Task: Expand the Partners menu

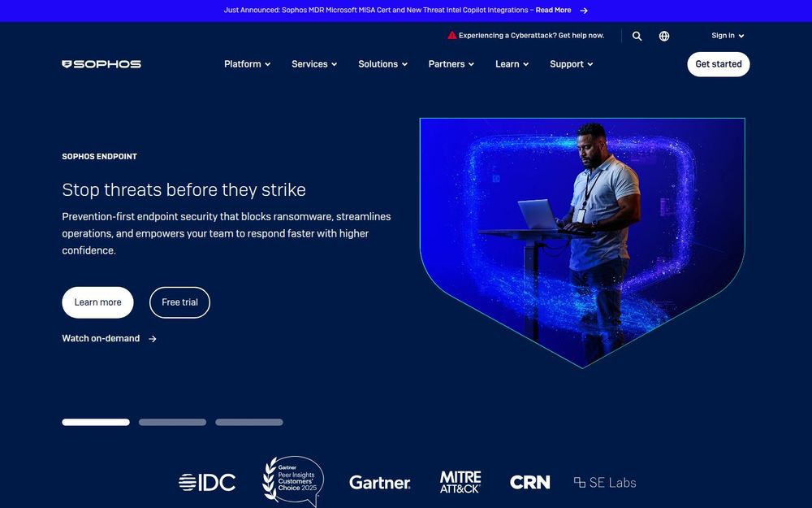Action: coord(451,64)
